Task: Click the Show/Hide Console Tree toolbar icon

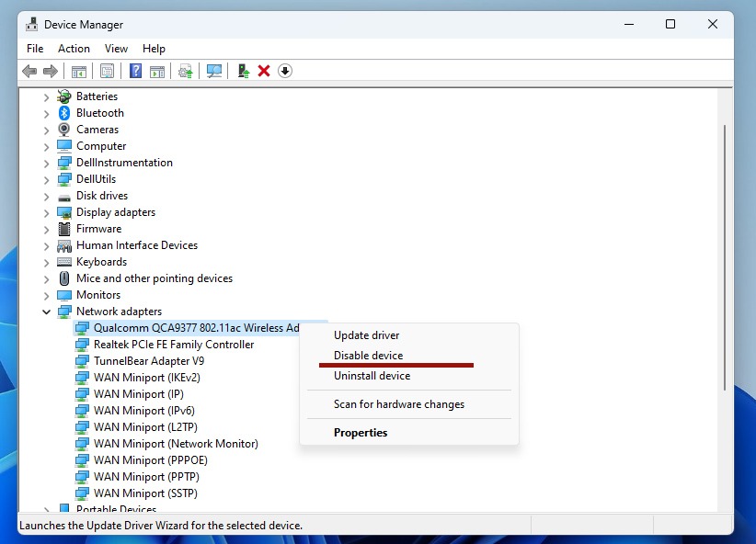Action: (78, 71)
